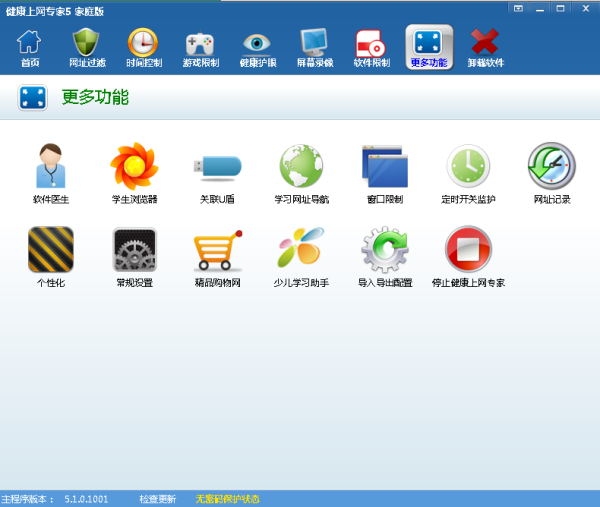600x507 pixels.
Task: View 网址记录 website history
Action: click(551, 166)
